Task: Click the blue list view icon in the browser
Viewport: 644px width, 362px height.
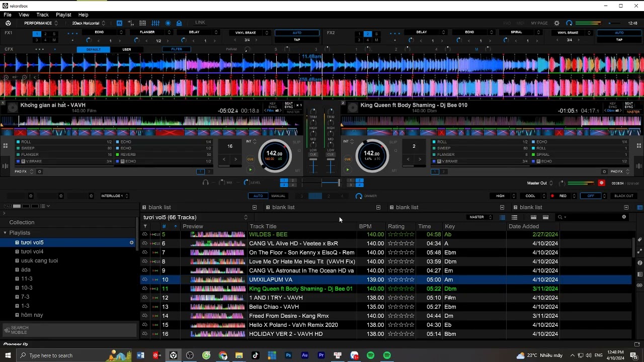Action: coord(502,217)
